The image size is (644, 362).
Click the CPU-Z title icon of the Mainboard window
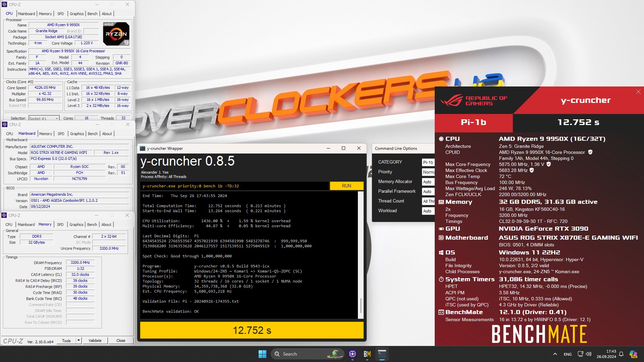coord(5,124)
